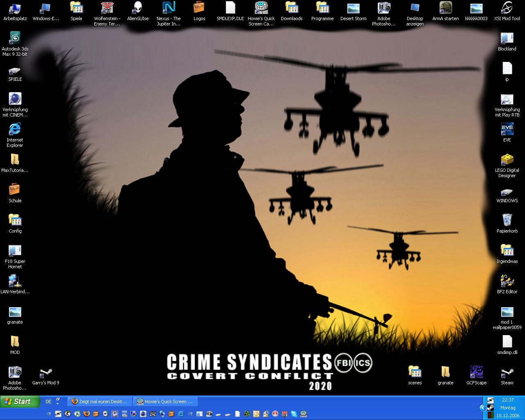Open the scenes folder
The image size is (525, 420).
[415, 376]
